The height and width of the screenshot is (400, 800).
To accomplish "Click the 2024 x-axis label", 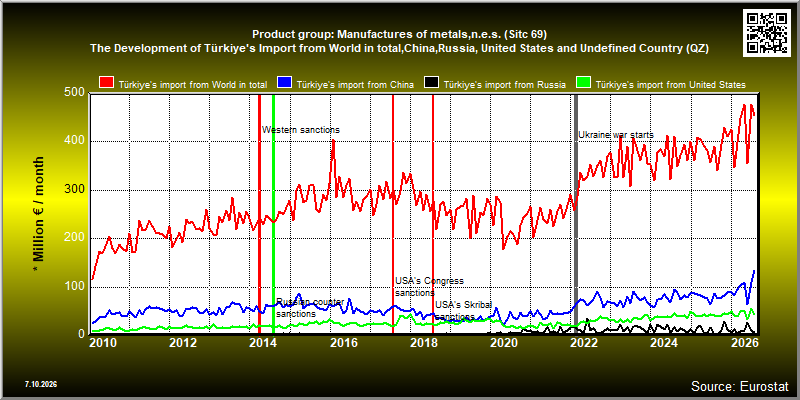I will pyautogui.click(x=664, y=342).
